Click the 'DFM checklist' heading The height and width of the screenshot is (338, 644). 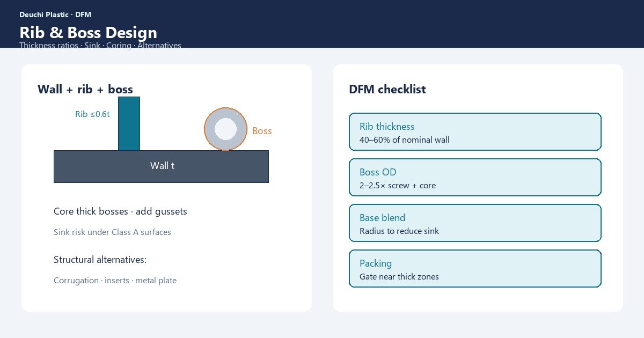point(387,89)
